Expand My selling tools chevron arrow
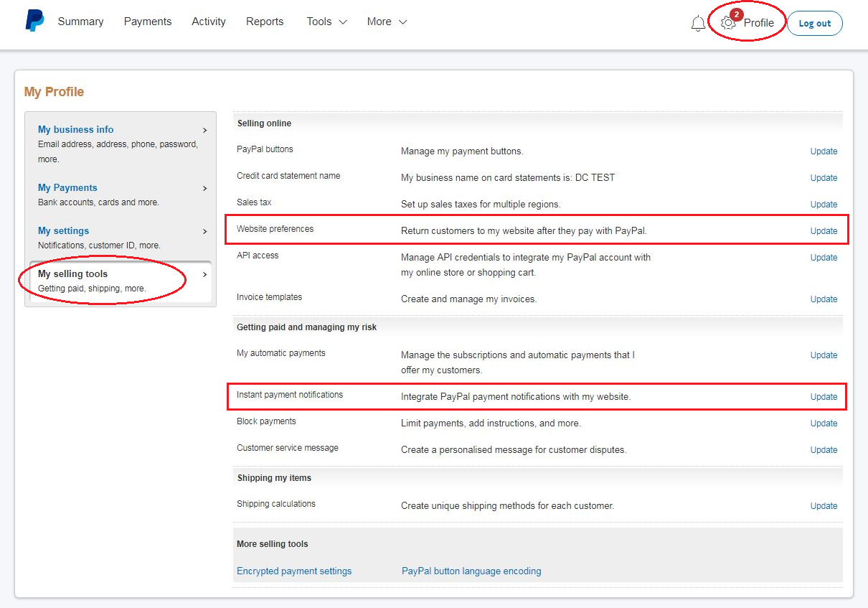 (204, 275)
